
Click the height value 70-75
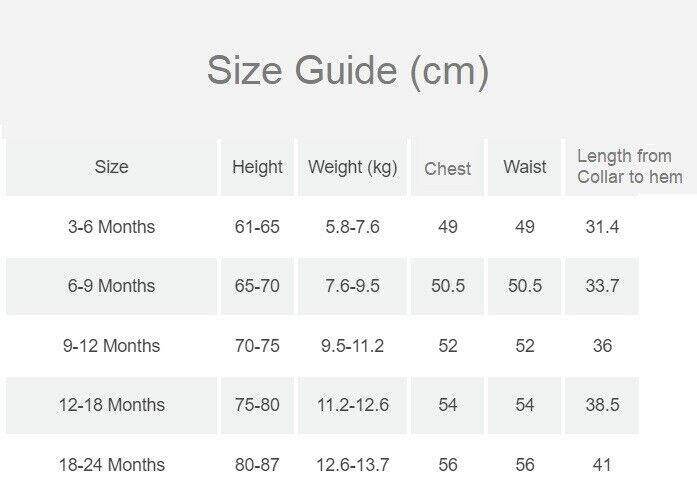[257, 346]
